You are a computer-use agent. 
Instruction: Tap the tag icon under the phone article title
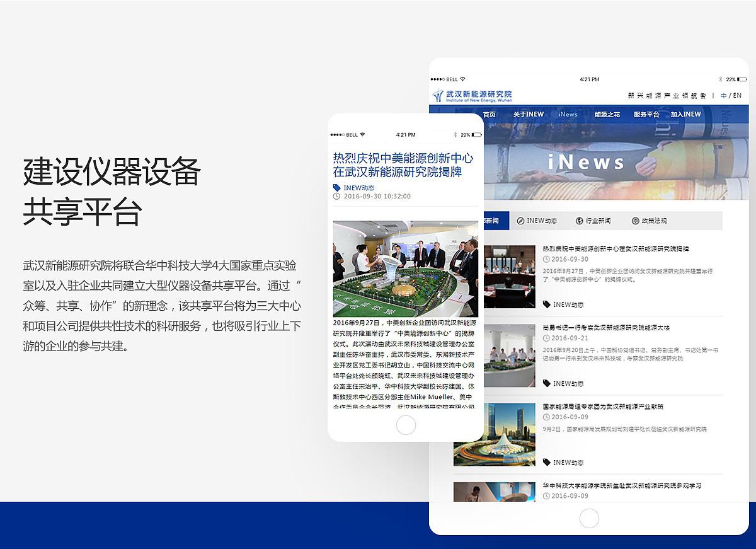(x=337, y=188)
